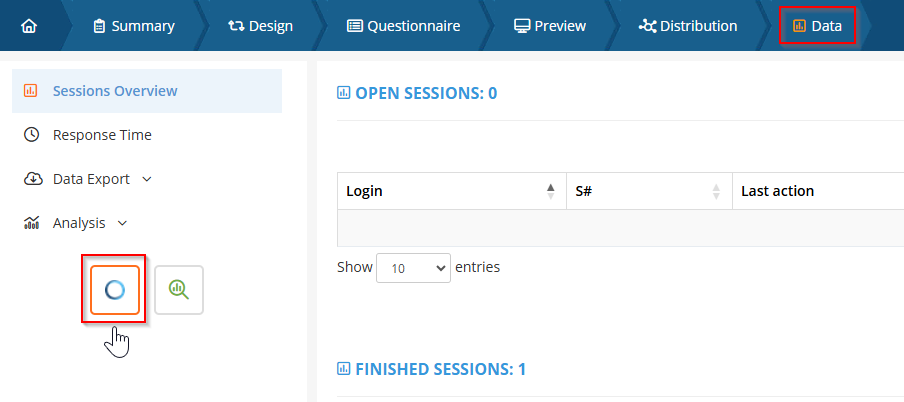
Task: Click the loading circle analysis icon button
Action: click(114, 290)
